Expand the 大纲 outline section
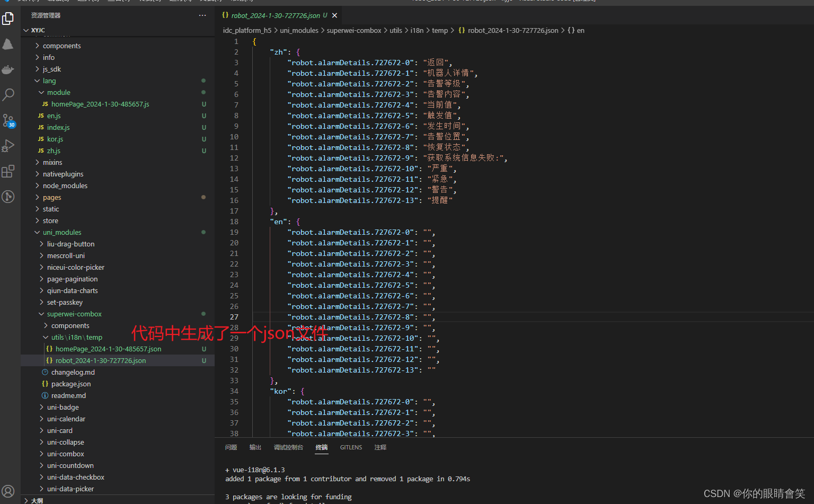This screenshot has height=504, width=814. [25, 500]
